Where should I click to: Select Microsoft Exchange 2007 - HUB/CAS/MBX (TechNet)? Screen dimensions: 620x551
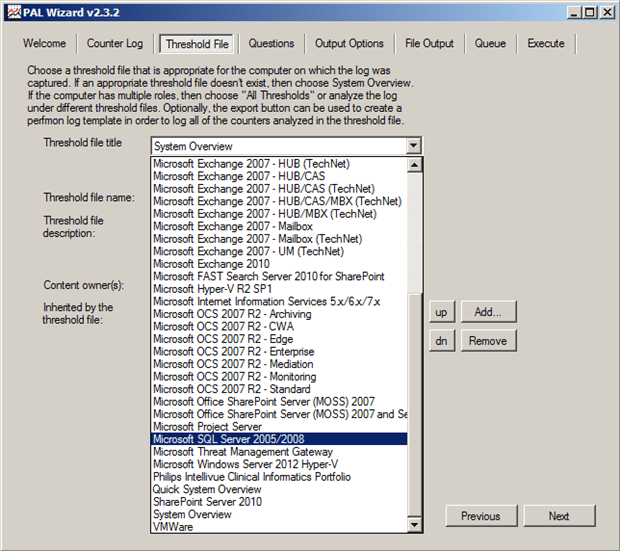click(x=279, y=201)
